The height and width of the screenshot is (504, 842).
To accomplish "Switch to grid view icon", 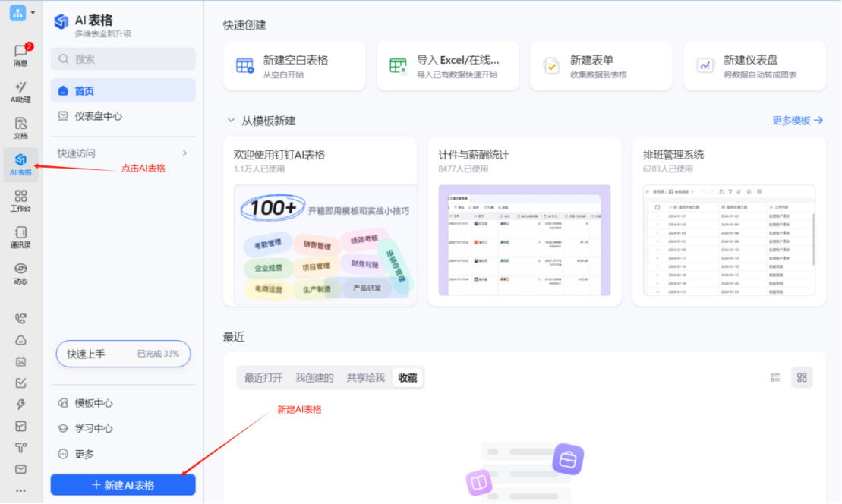I will (803, 378).
